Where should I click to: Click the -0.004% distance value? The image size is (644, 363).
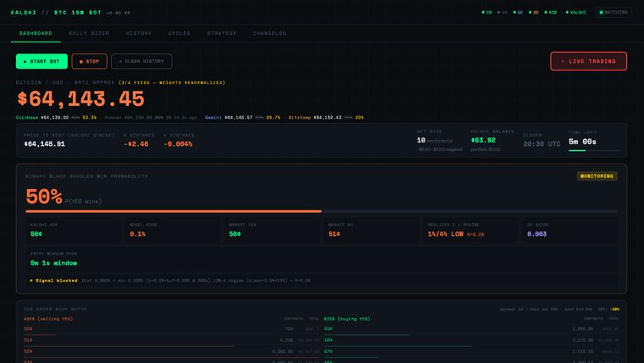pyautogui.click(x=178, y=144)
